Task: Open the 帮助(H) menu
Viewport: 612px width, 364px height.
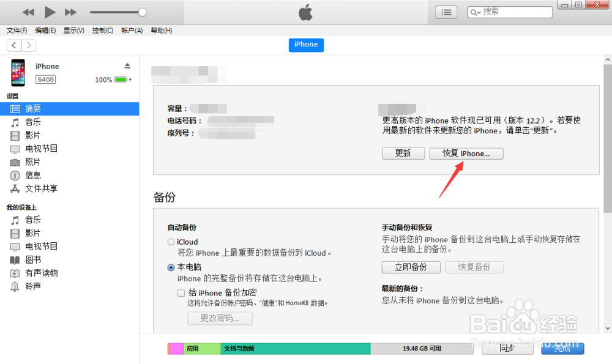Action: [161, 31]
